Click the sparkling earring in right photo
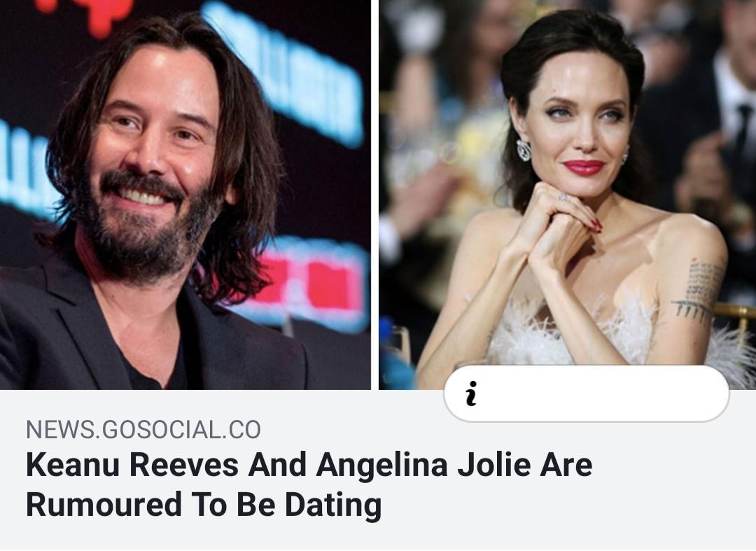756x551 pixels. tap(524, 151)
